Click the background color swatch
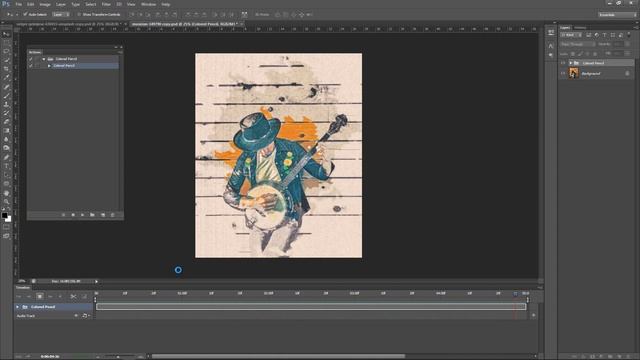 [8, 219]
